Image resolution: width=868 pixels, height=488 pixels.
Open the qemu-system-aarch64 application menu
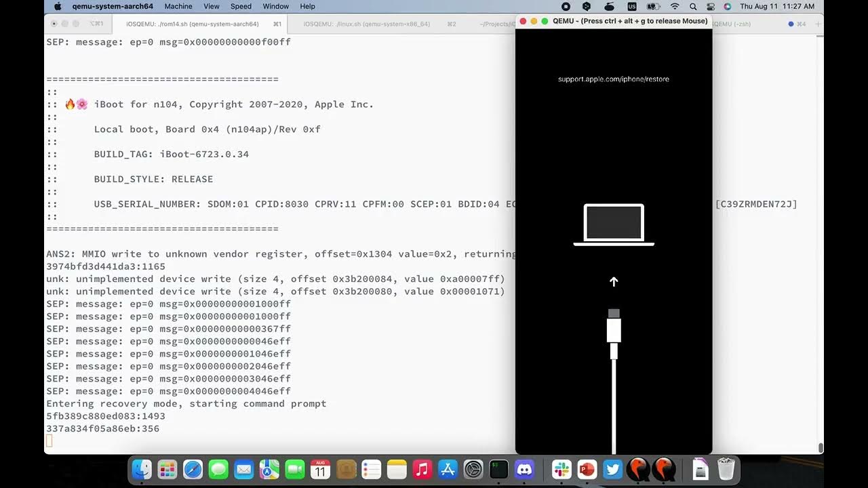[113, 6]
